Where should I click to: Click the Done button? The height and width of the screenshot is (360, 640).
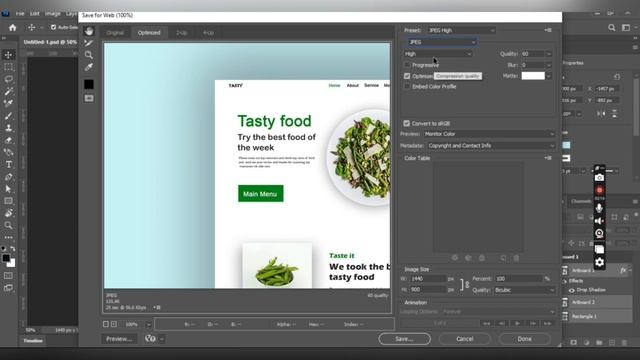[524, 339]
